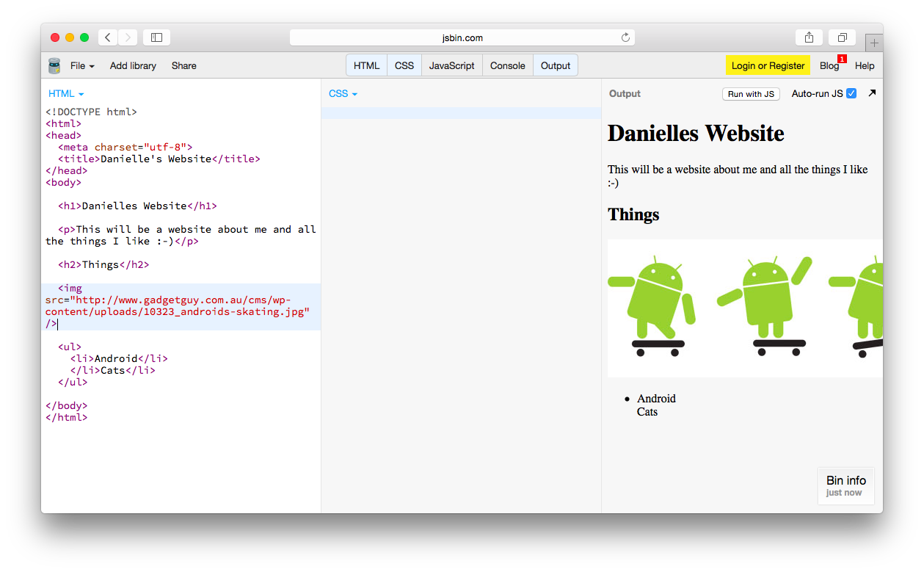Click the meta charset code line
924x572 pixels.
pos(125,148)
